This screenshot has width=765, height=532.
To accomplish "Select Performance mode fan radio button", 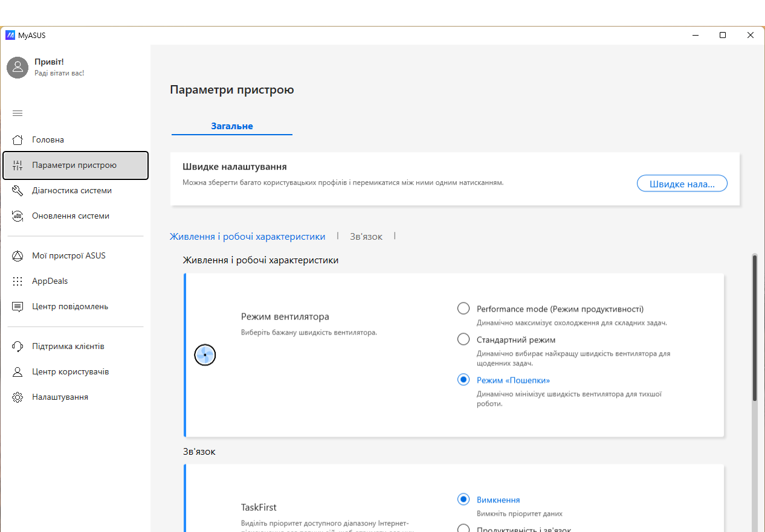I will tap(463, 309).
